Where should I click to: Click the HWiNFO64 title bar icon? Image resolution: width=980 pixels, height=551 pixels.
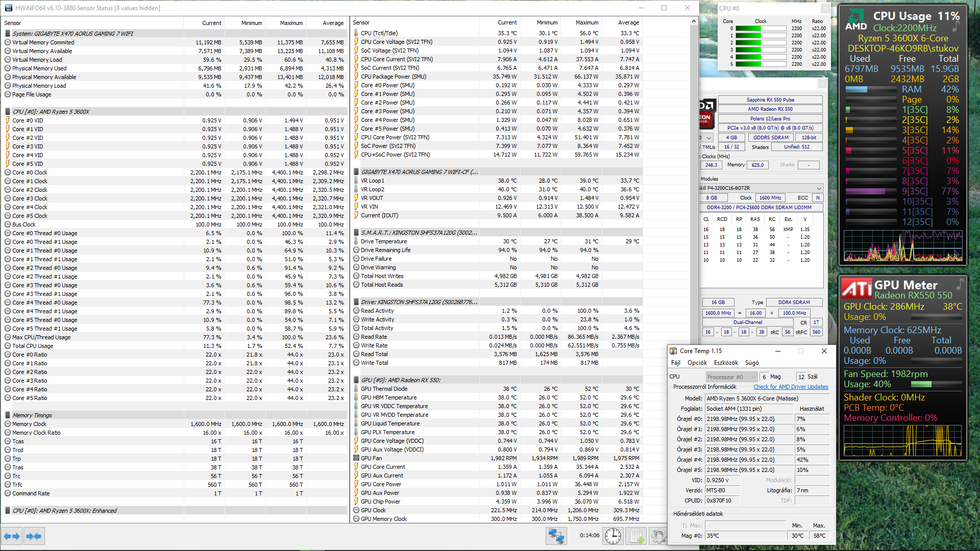(8, 8)
